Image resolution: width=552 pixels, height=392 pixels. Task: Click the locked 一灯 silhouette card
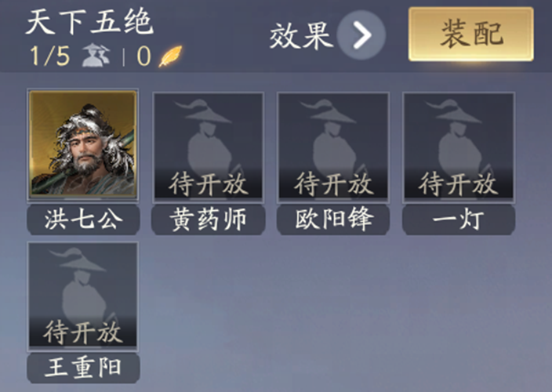click(459, 147)
